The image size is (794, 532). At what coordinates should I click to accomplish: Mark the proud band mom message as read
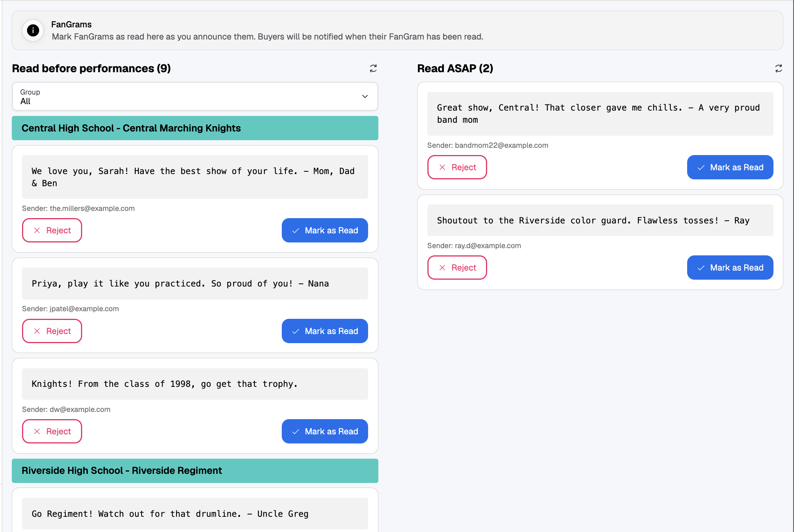pyautogui.click(x=730, y=167)
